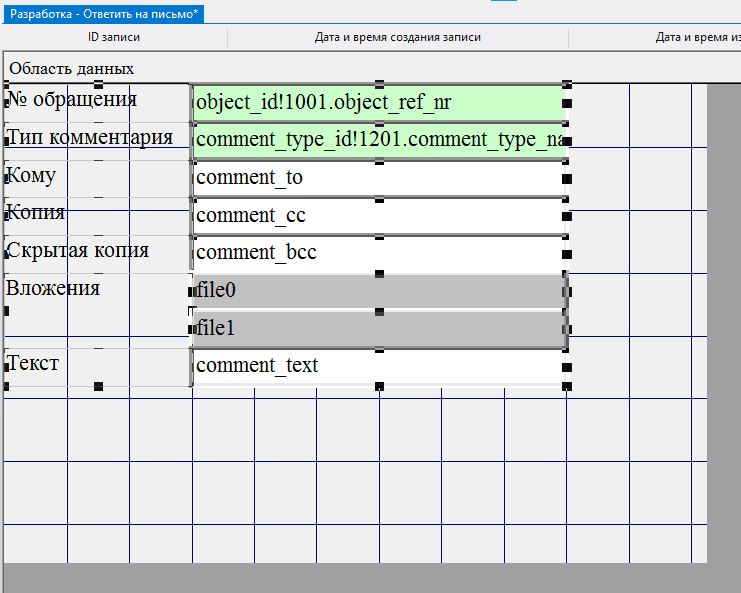Click the comment_to field
Screen dimensions: 741x593
[379, 178]
